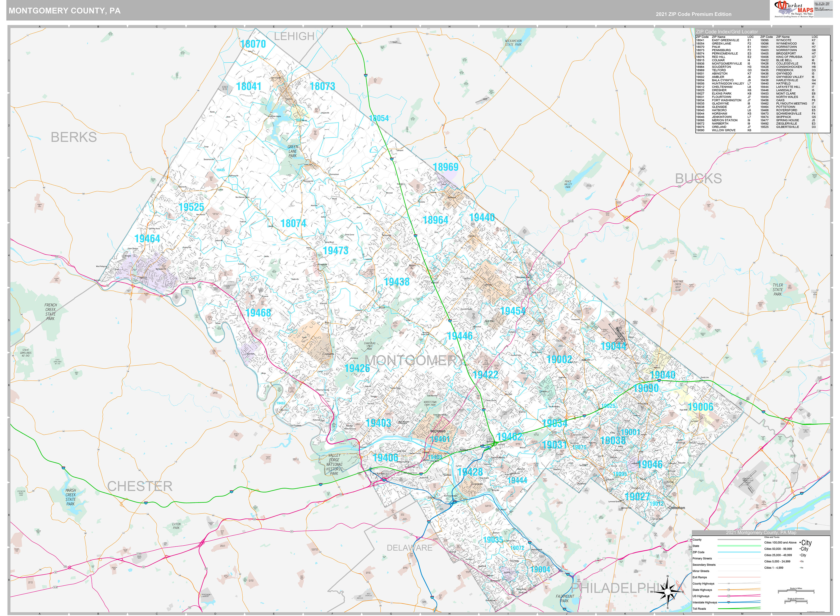Viewport: 840px width, 616px height.
Task: Click the large 19473 ZIP label on the map
Action: pos(336,251)
